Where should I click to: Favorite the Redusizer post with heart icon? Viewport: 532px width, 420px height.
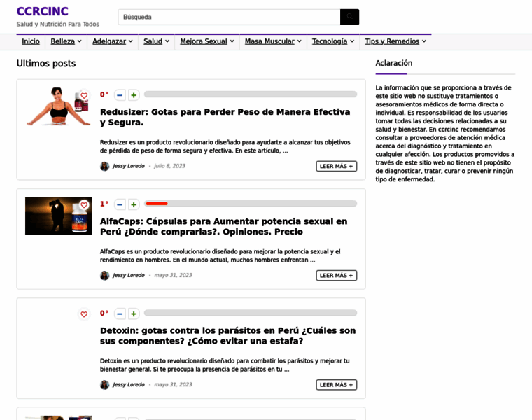tap(84, 96)
